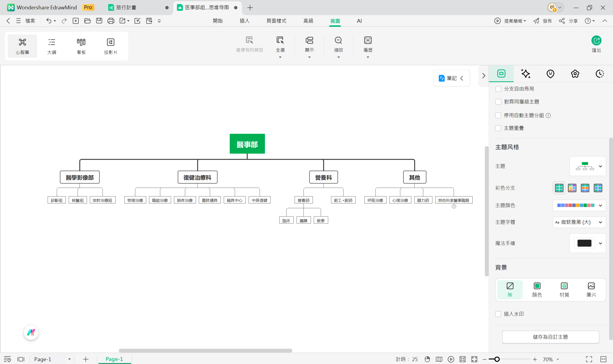Viewport: 613px width, 364px height.
Task: Select the 醫事部 root node
Action: [x=247, y=144]
